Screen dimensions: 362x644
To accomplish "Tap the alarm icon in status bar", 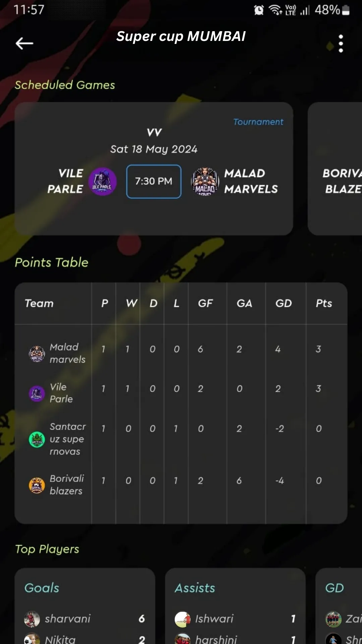I will 259,10.
